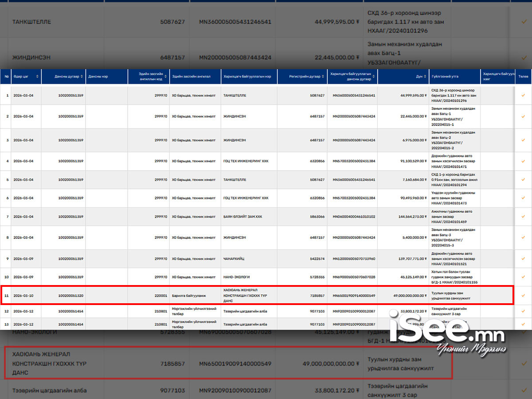Toggle sort icon on Эдийн засгийн ангиллын код
Viewport: 532px width, 399px height.
166,77
